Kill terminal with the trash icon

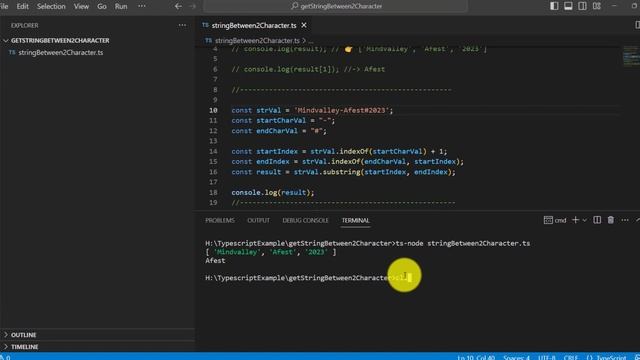[x=611, y=220]
